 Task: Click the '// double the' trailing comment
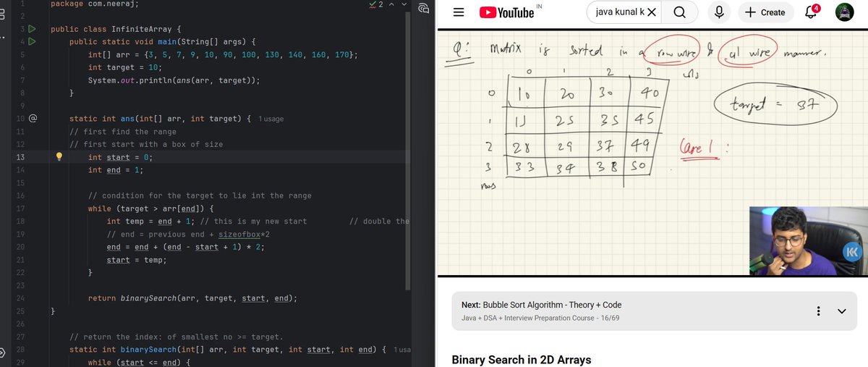[379, 222]
